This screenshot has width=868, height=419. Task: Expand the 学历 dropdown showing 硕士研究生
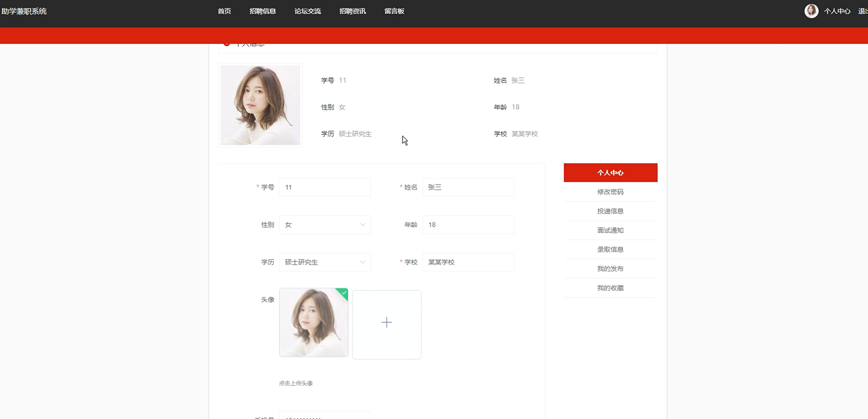[x=325, y=262]
